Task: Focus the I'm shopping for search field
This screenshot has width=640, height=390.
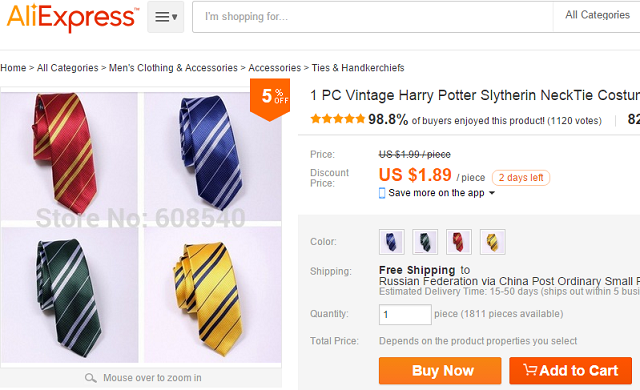Action: pyautogui.click(x=373, y=17)
